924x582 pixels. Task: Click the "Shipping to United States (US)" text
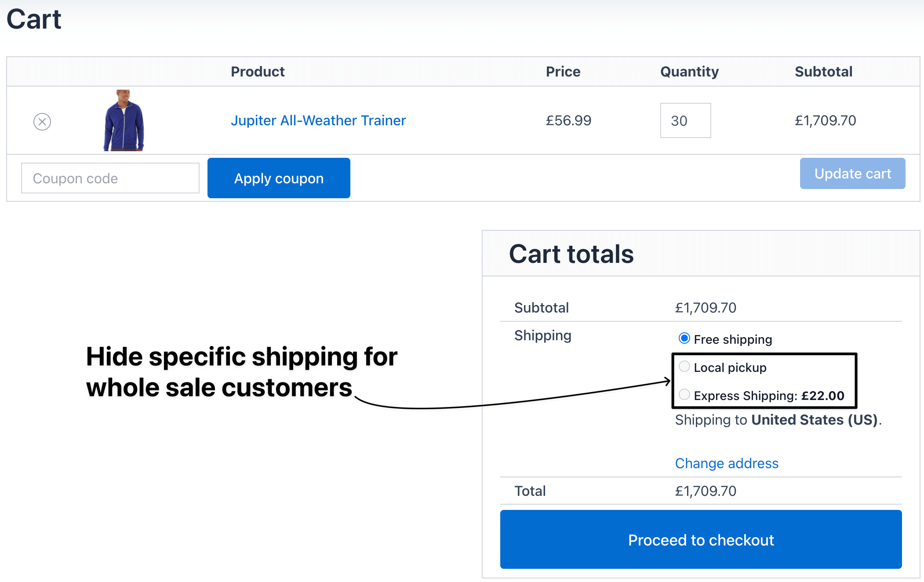pyautogui.click(x=778, y=420)
